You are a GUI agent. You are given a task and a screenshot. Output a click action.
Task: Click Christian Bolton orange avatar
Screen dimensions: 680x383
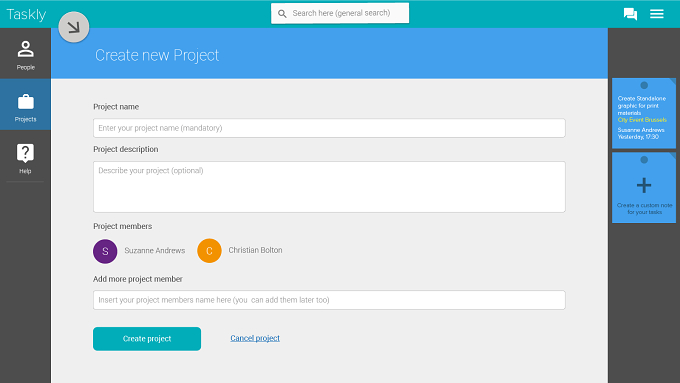209,251
